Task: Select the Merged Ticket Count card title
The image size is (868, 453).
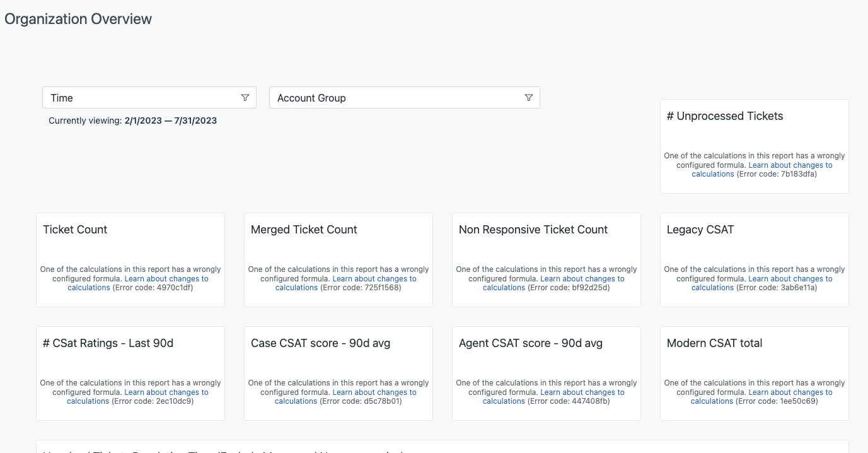Action: [304, 230]
